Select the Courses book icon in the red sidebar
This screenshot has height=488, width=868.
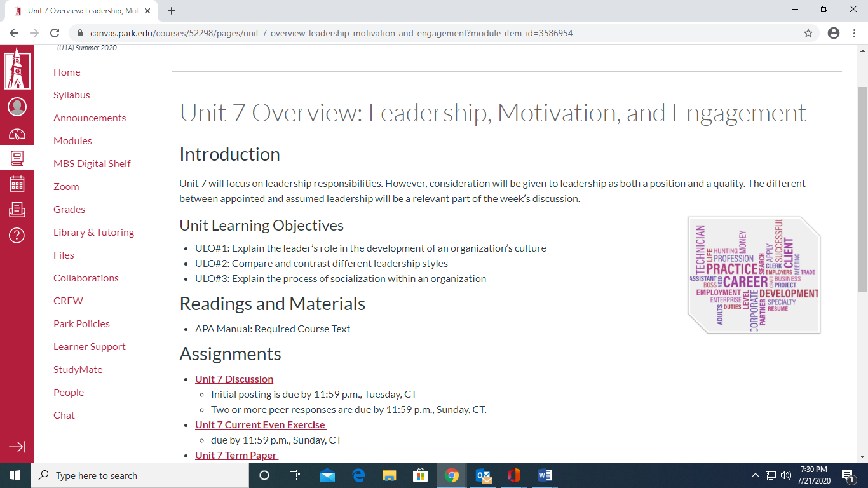pyautogui.click(x=17, y=159)
